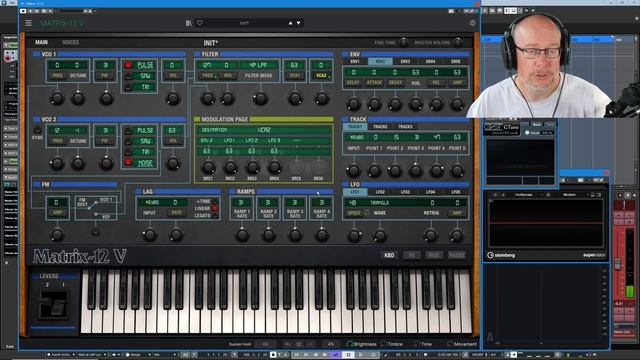This screenshot has width=640, height=360.
Task: Switch to the MAIN tab
Action: (41, 42)
